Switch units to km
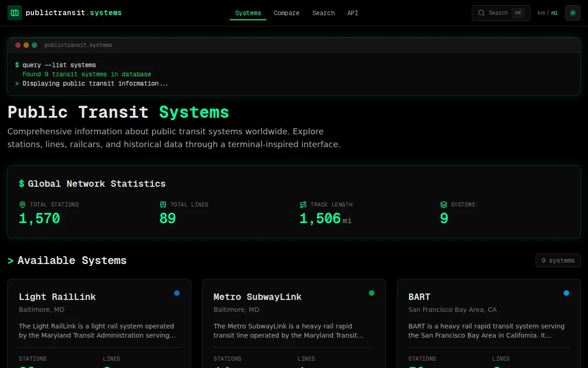Screen dimensions: 588x368 (541, 13)
